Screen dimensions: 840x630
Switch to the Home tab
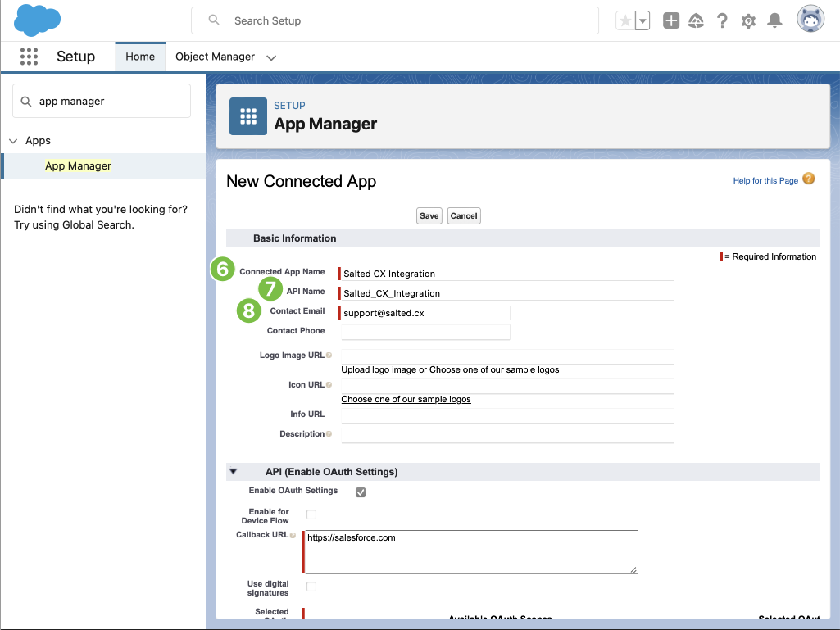[140, 57]
